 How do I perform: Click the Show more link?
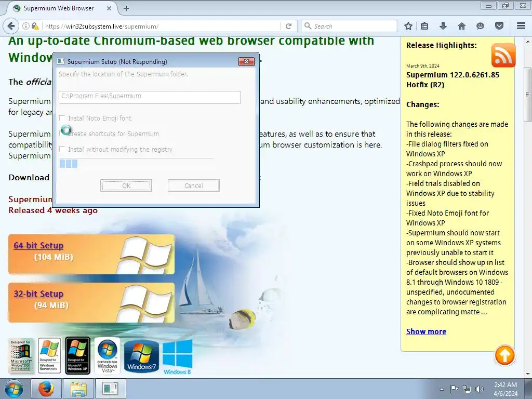point(426,331)
